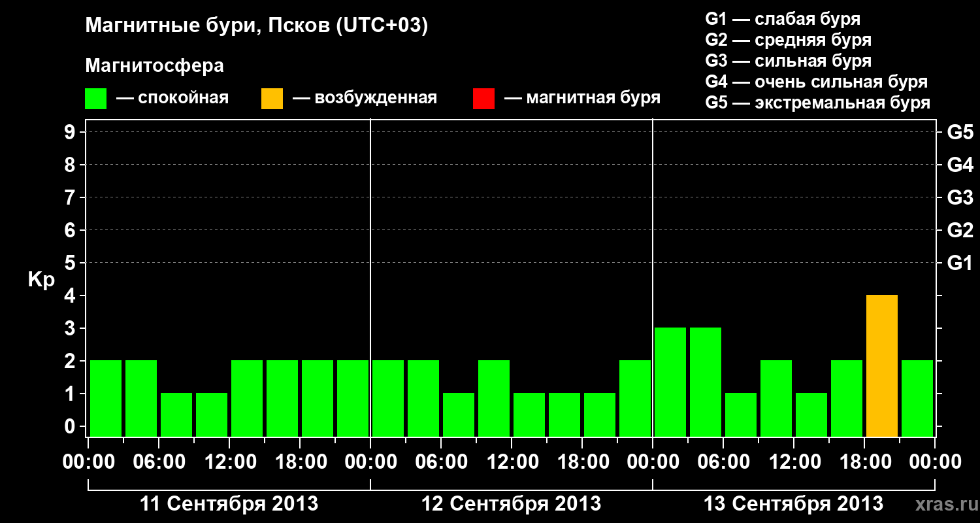Click the 'G1' label on the right axis

pyautogui.click(x=960, y=263)
